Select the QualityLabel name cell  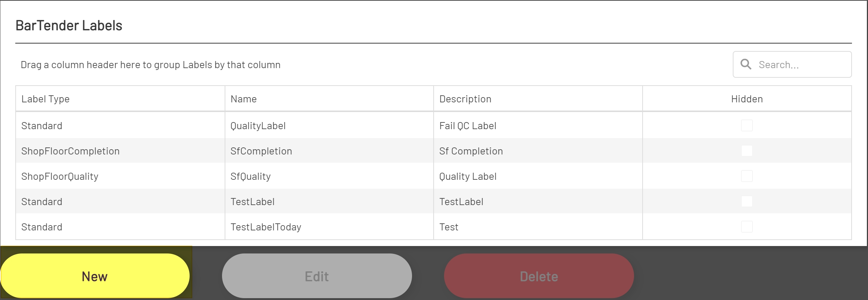pyautogui.click(x=258, y=126)
